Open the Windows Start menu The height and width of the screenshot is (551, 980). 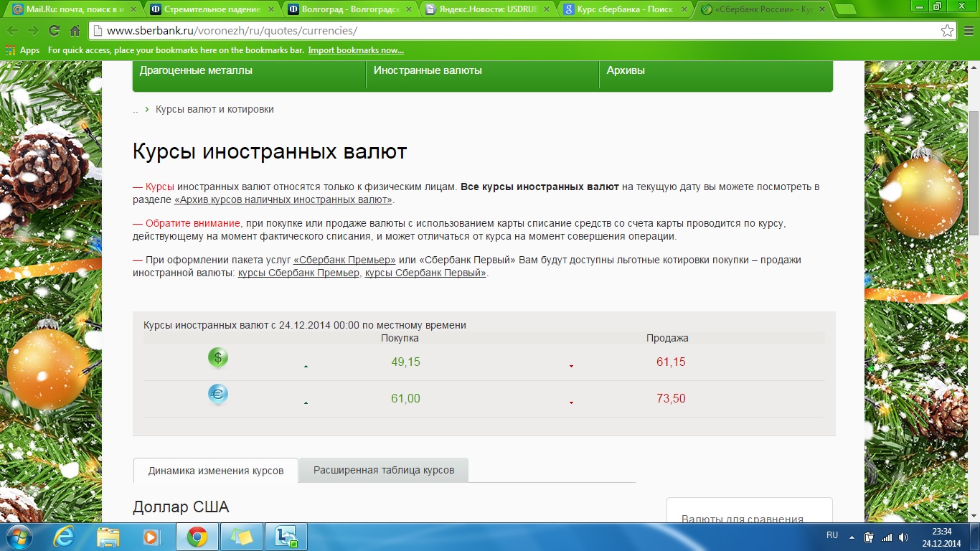click(x=19, y=537)
